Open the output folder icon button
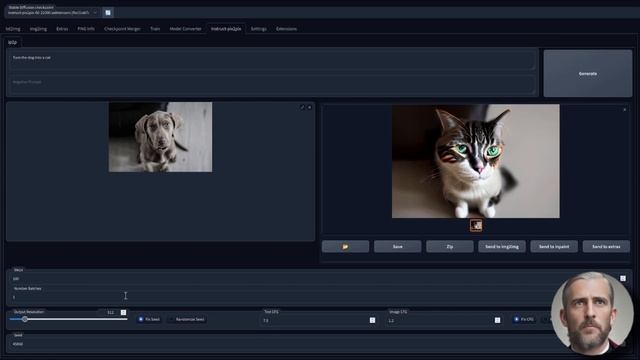Viewport: 640px width, 360px height. [345, 247]
